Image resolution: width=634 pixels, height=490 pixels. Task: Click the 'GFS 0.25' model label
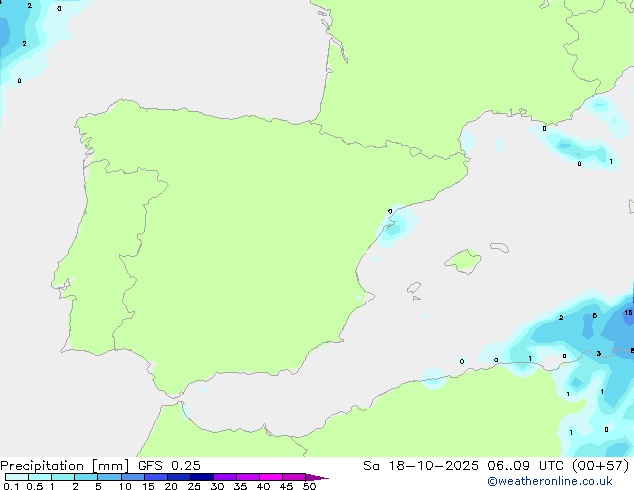pos(169,466)
